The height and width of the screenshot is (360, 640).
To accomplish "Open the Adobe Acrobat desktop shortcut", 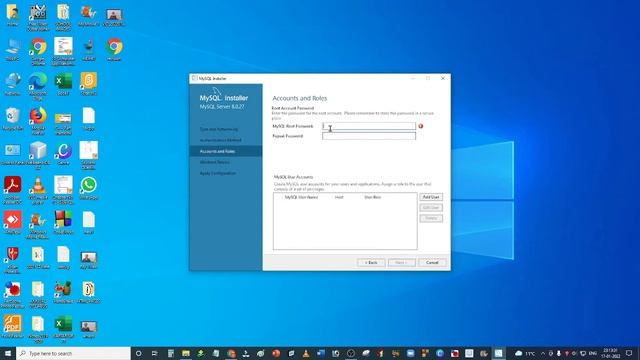I will [x=12, y=190].
